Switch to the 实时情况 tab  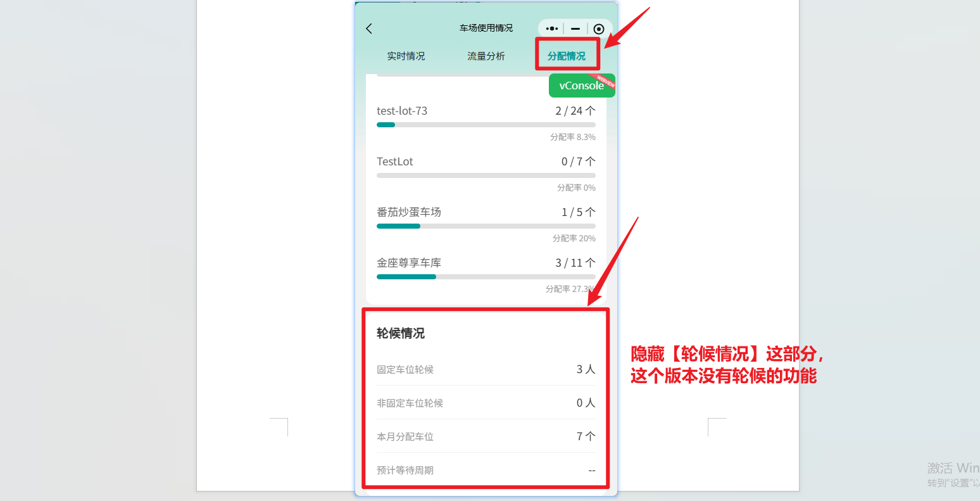click(406, 56)
